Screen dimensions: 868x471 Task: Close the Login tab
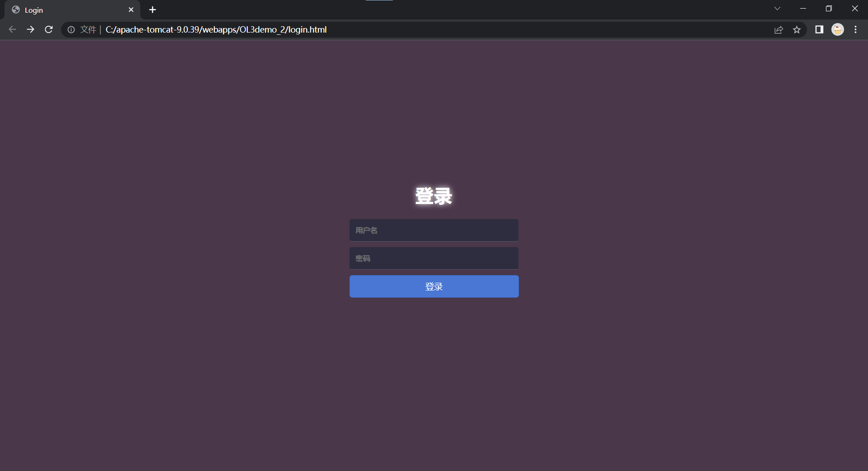point(131,10)
